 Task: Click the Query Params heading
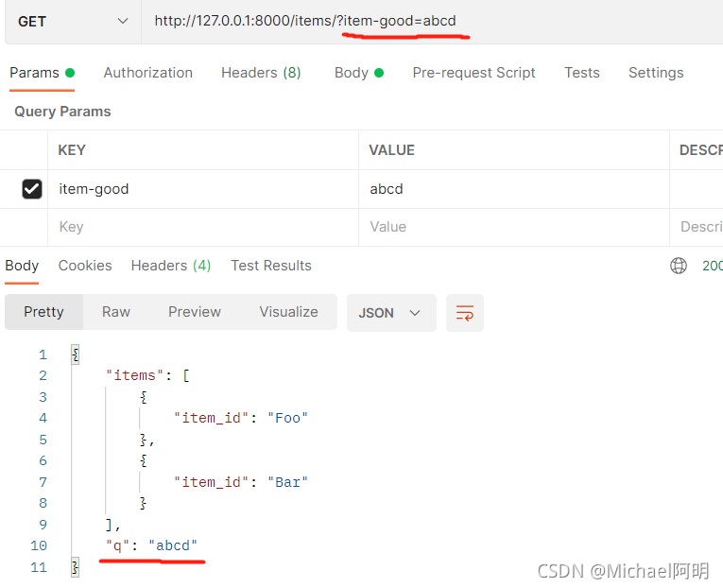point(62,112)
